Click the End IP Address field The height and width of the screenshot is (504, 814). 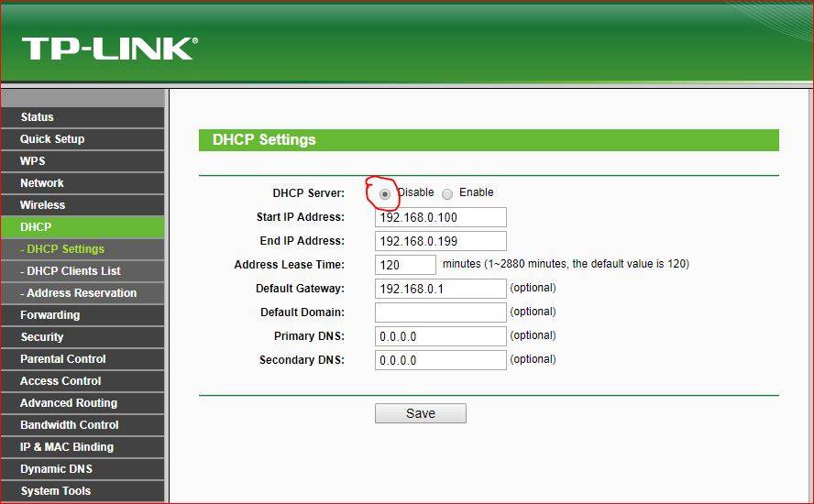[x=440, y=241]
